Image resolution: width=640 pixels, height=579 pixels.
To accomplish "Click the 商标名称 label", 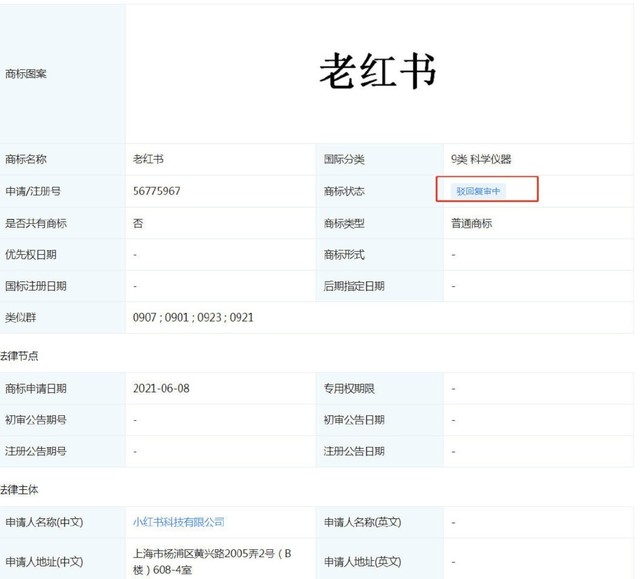I will pos(26,159).
